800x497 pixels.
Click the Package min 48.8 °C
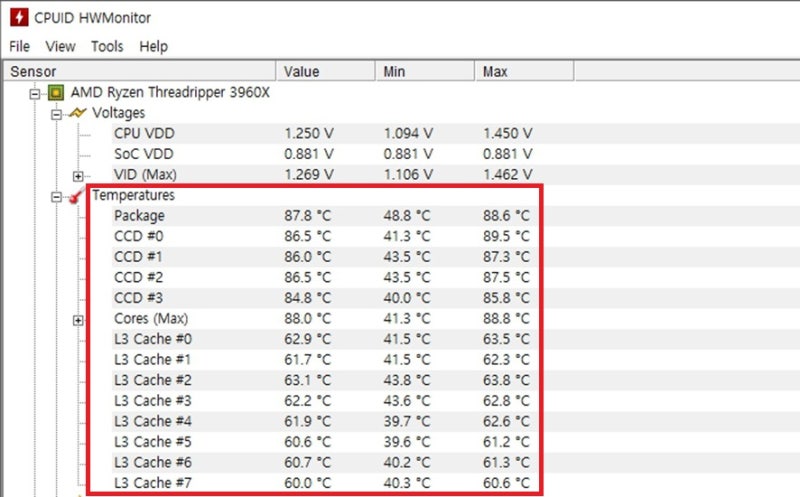pyautogui.click(x=407, y=216)
